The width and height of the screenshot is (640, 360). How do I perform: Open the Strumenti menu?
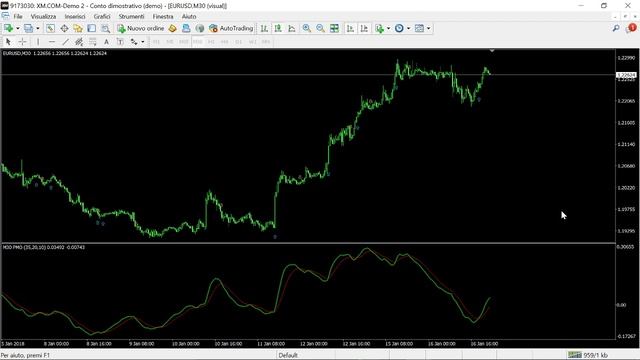[131, 16]
